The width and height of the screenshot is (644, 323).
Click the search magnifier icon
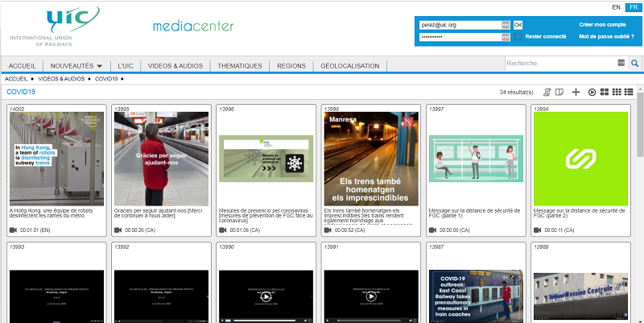(635, 64)
